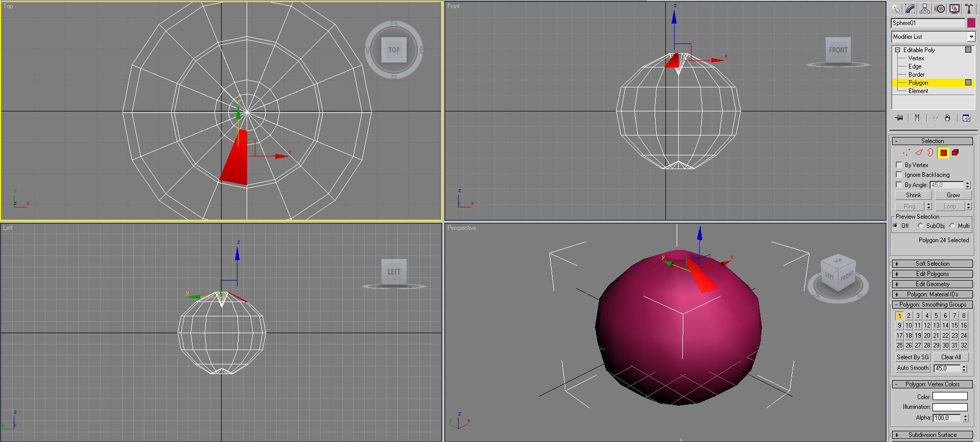The width and height of the screenshot is (980, 442).
Task: Collapse the Polygon: Smoothing Groups rollout
Action: coord(932,305)
